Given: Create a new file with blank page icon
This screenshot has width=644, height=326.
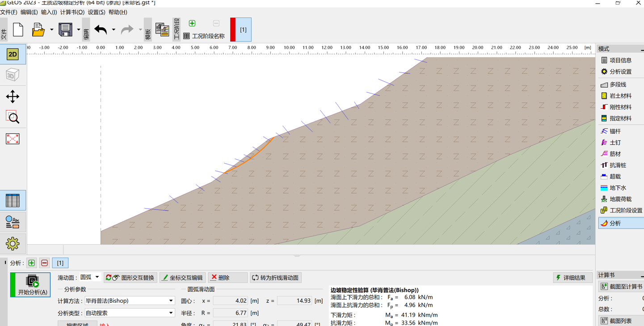Looking at the screenshot, I should 18,30.
